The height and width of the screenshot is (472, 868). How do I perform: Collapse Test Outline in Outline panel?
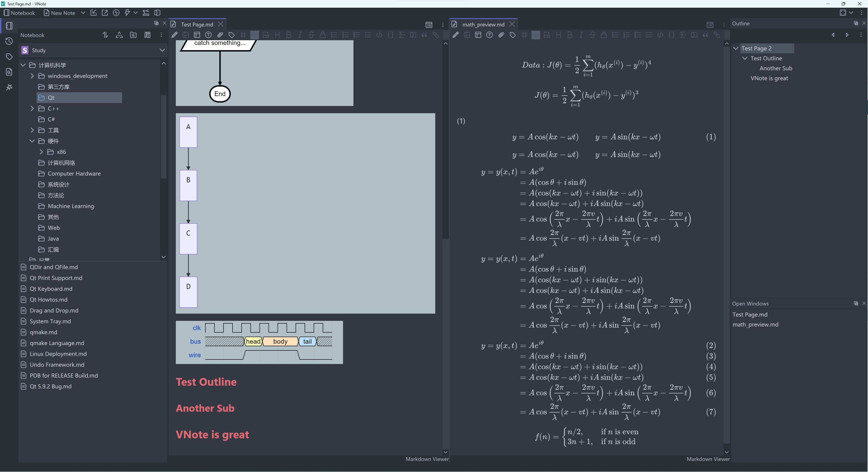(745, 58)
